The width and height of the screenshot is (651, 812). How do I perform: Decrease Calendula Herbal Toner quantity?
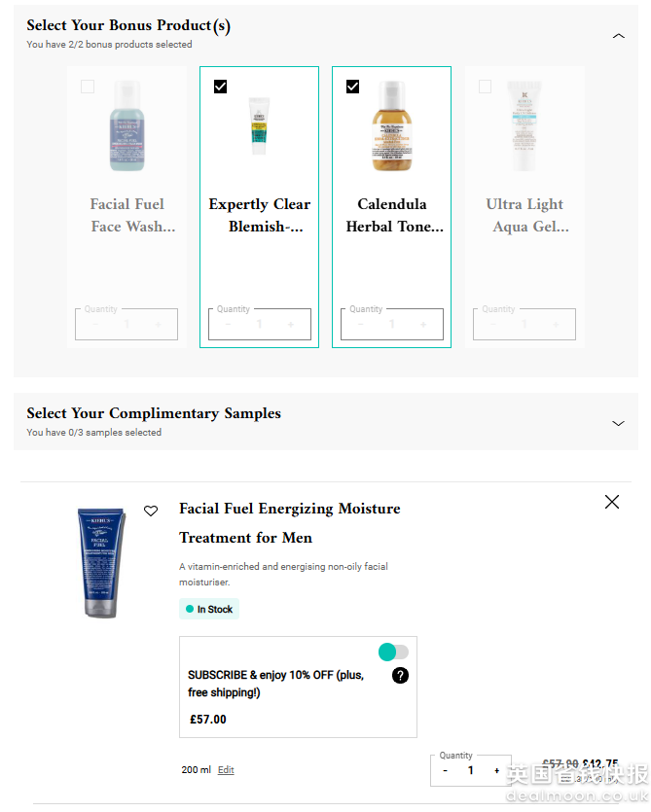coord(361,325)
